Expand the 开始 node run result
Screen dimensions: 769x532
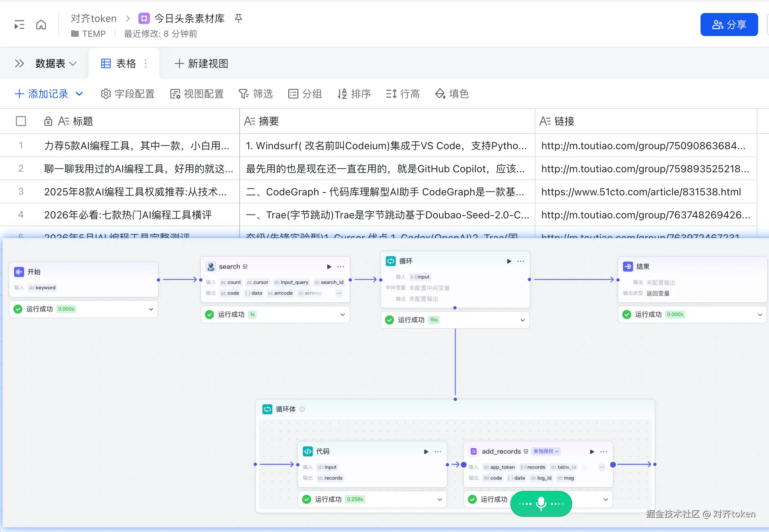151,309
